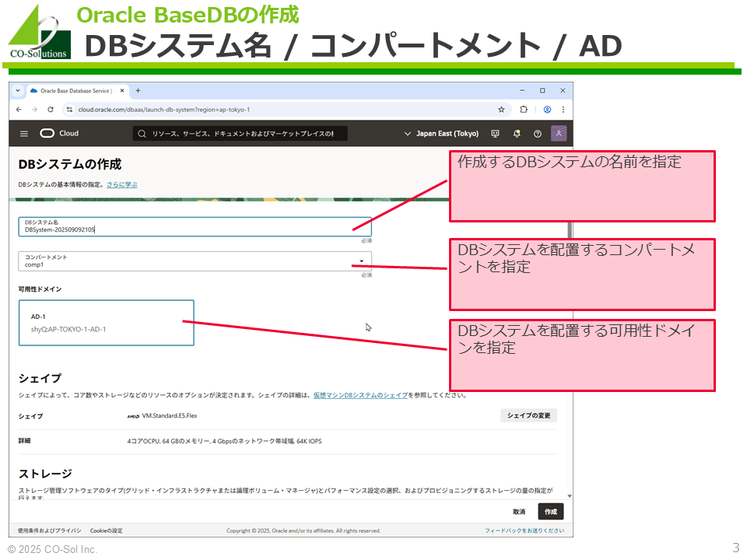Select the AD-1 availability domain card
The image size is (747, 560).
click(107, 323)
